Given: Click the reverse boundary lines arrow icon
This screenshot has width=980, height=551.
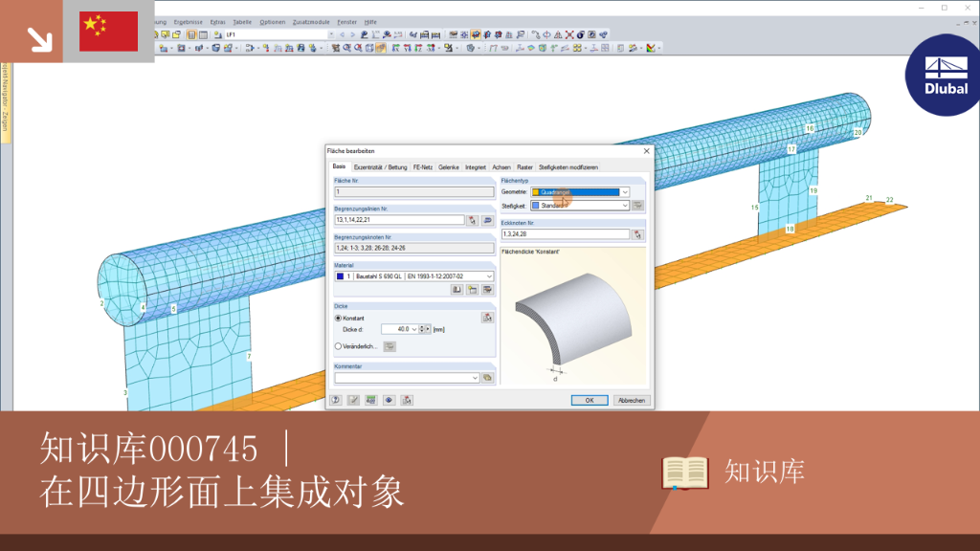Looking at the screenshot, I should [487, 220].
